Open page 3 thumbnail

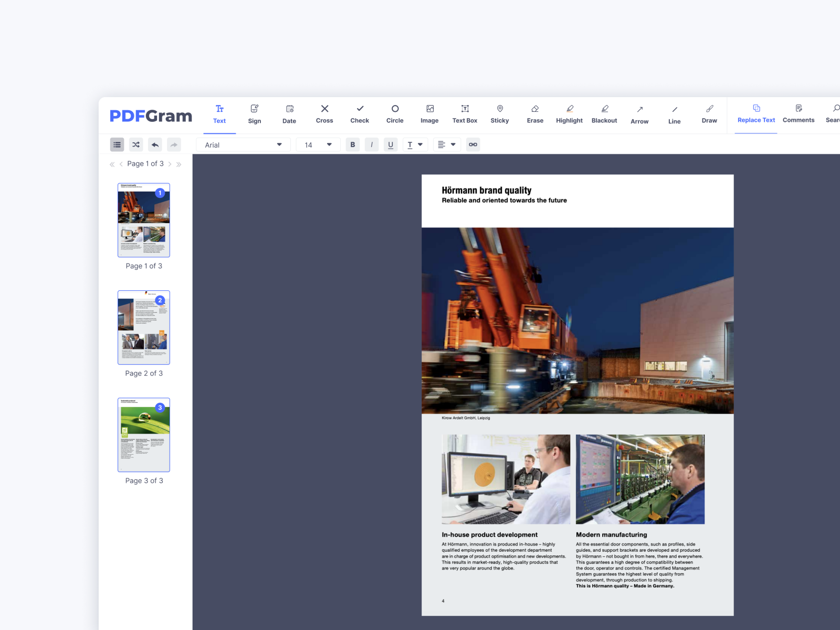[x=144, y=435]
